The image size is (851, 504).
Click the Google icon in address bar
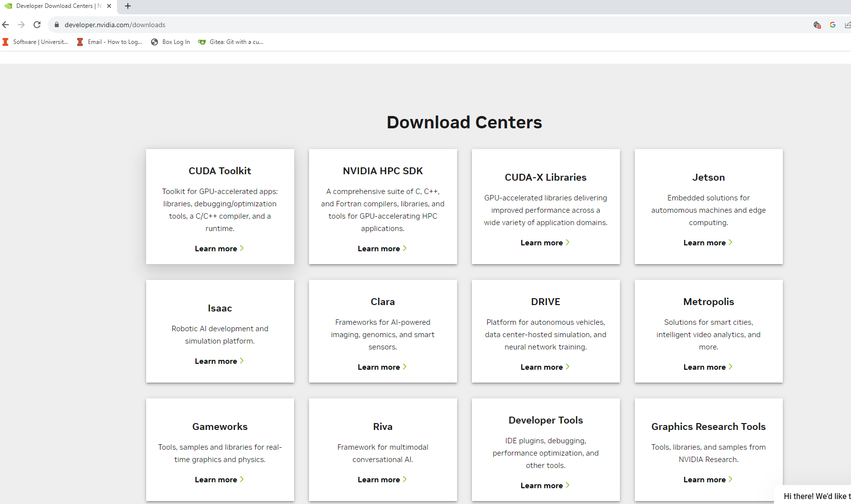(x=833, y=25)
